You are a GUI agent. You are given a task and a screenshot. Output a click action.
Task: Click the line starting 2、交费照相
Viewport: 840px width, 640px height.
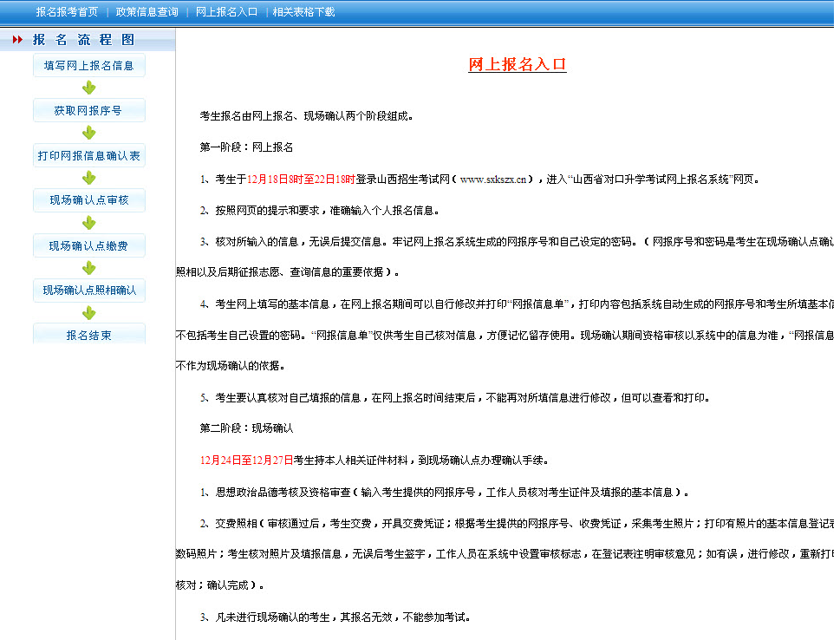[x=517, y=523]
